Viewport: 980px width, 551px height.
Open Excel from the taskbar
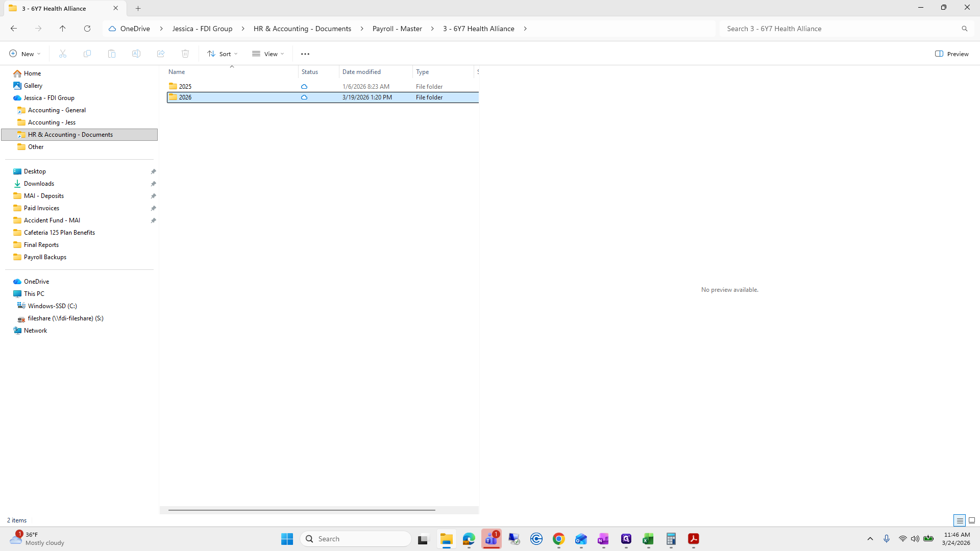[648, 539]
